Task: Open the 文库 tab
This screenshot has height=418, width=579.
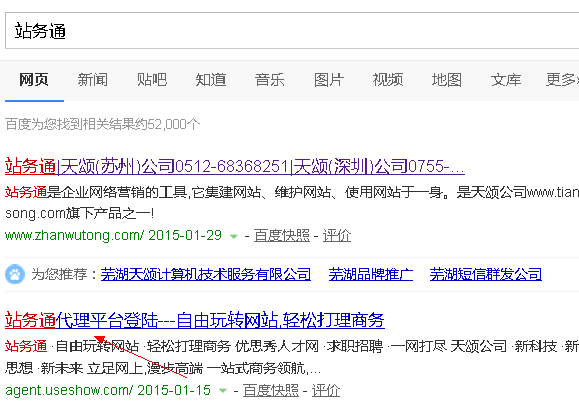Action: 506,80
